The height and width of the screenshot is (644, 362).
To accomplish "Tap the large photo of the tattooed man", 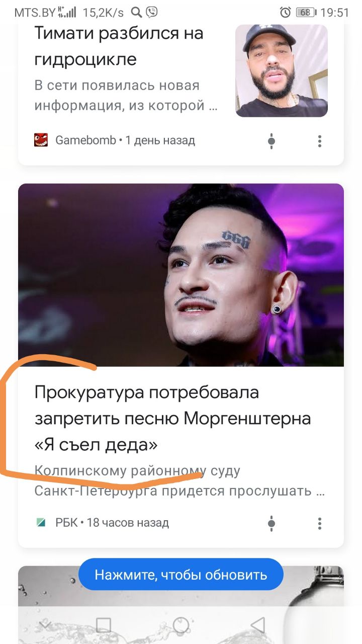I will coord(181,275).
